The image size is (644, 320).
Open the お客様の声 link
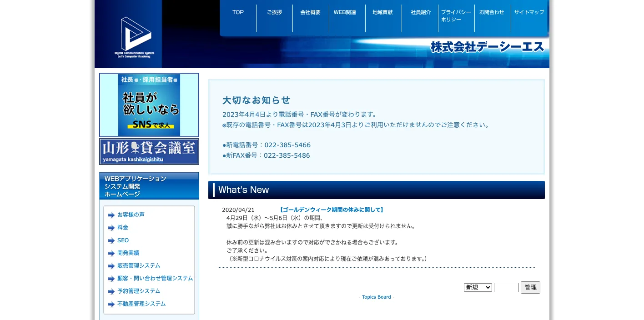[x=131, y=215]
